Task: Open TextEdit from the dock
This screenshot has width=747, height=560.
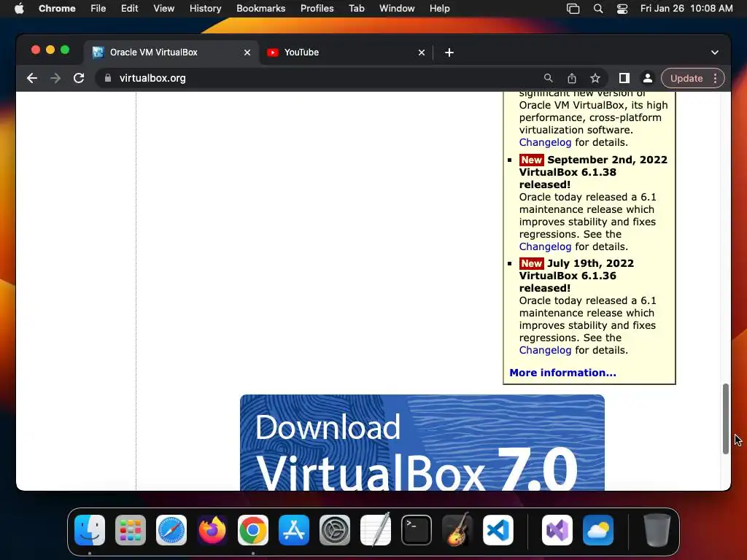Action: 376,530
